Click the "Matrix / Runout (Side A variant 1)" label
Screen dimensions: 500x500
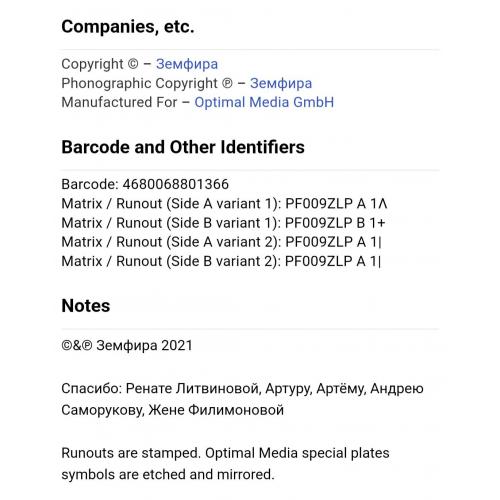pos(171,204)
